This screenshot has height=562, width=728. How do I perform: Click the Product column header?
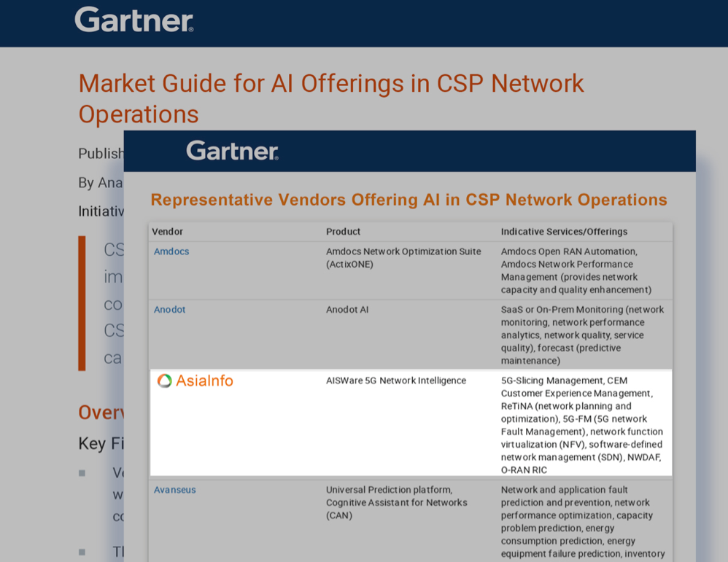343,232
